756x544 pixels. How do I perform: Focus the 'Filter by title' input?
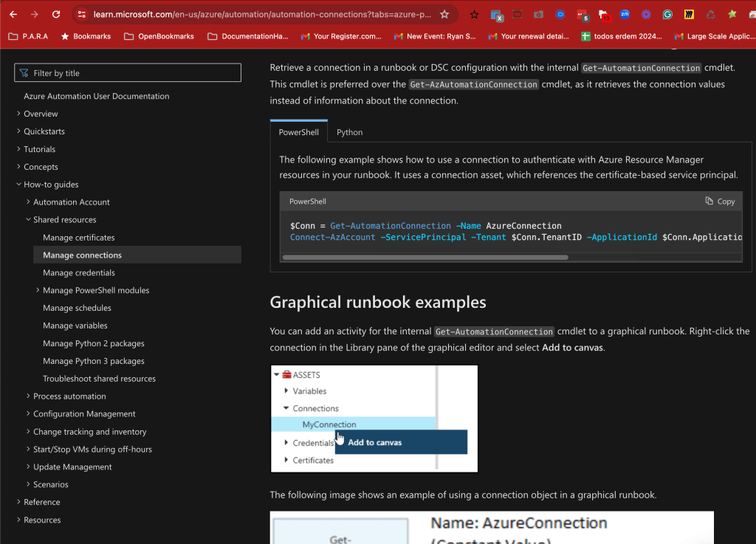(x=128, y=73)
